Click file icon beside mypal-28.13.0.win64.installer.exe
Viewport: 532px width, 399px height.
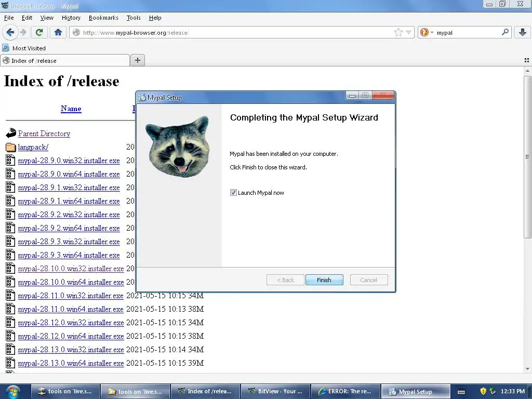10,363
